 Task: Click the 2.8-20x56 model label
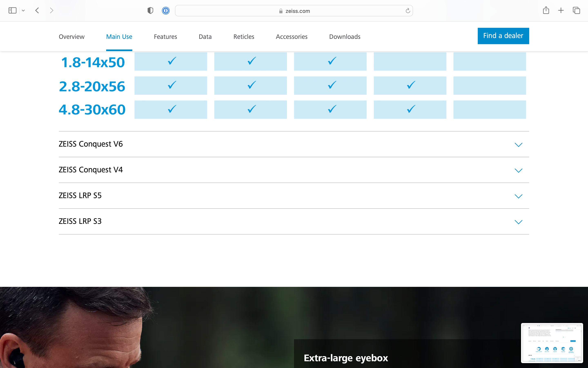point(92,86)
